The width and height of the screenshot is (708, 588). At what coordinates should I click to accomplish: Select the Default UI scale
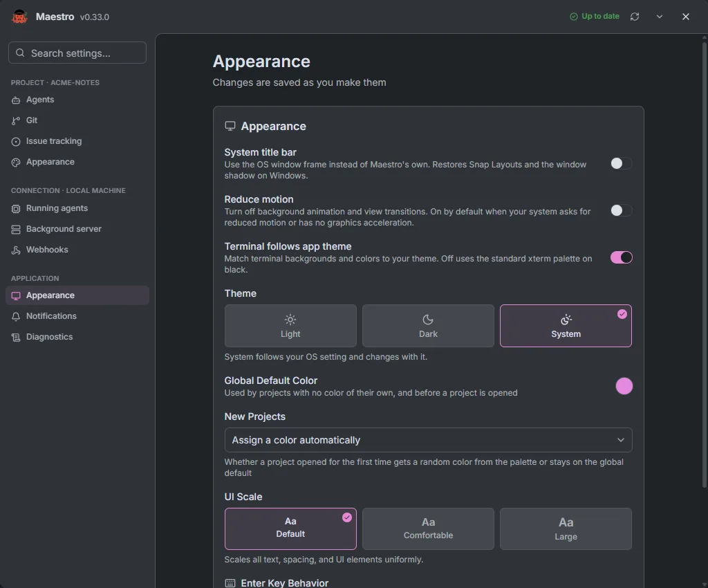pos(290,529)
